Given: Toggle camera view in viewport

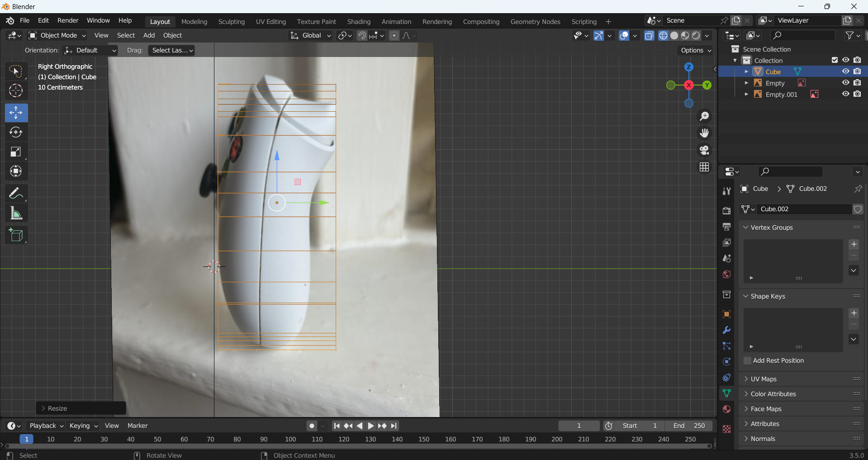Looking at the screenshot, I should (704, 150).
